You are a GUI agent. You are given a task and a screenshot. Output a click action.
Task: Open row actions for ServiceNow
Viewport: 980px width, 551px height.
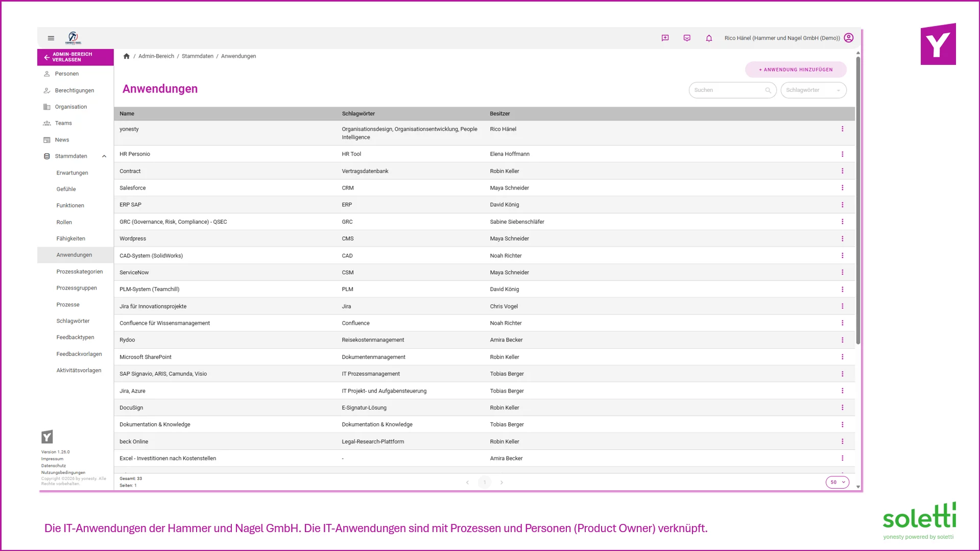843,272
